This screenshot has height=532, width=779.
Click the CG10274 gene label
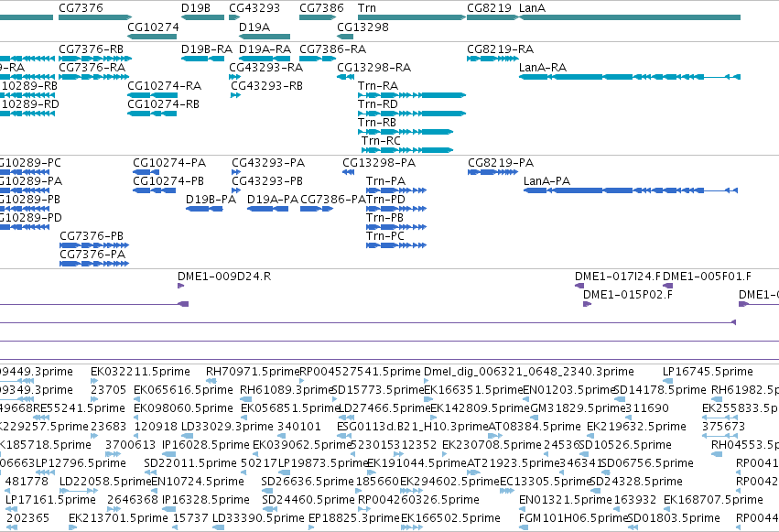point(153,27)
